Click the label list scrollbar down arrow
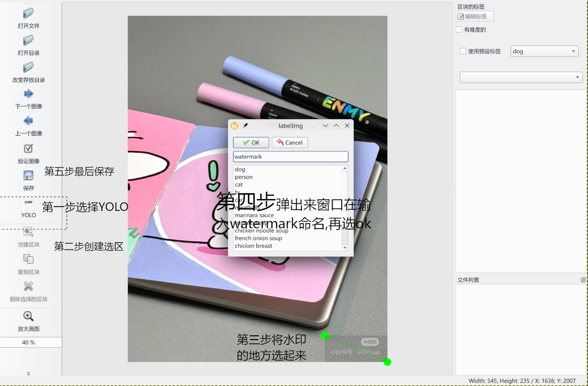The height and width of the screenshot is (386, 588). pyautogui.click(x=345, y=248)
